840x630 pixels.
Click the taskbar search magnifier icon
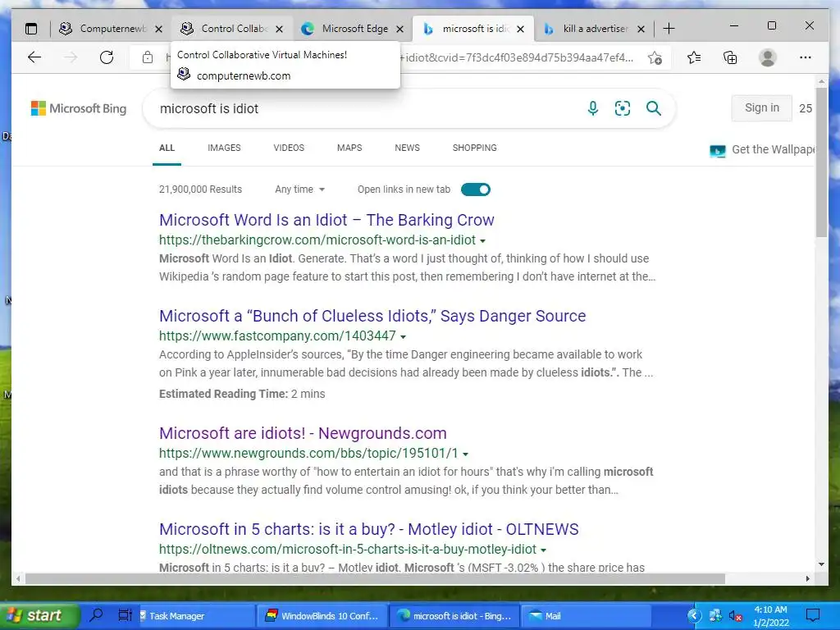pyautogui.click(x=97, y=615)
